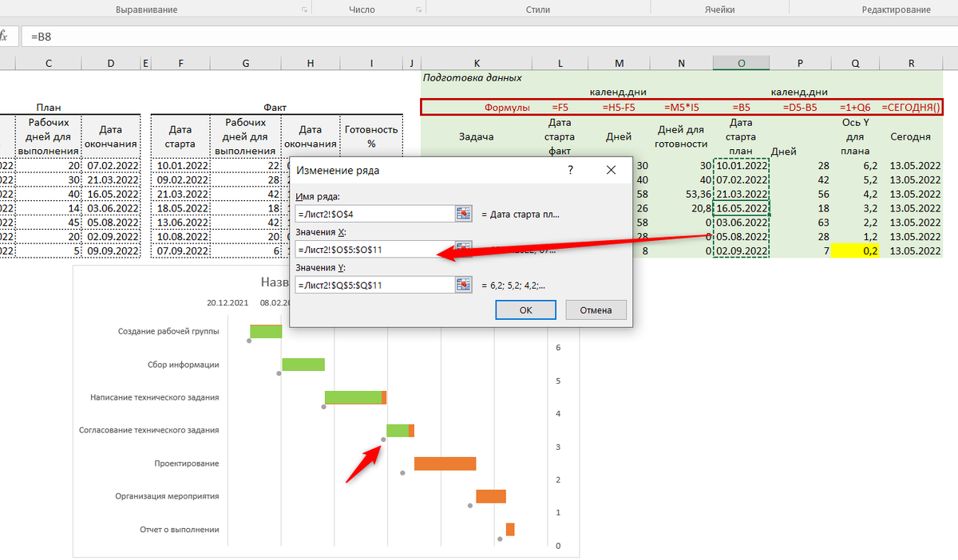Select the highlighted column O header

[742, 63]
